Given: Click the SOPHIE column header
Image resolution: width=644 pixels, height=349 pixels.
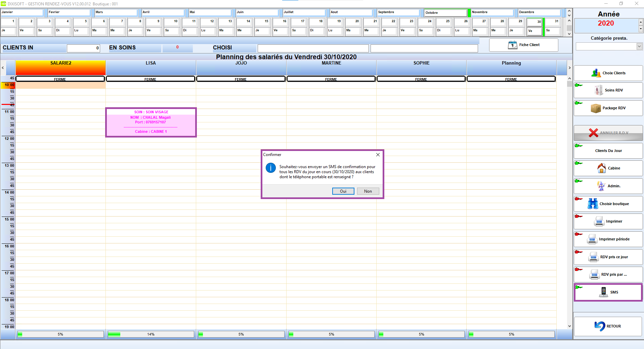Looking at the screenshot, I should pyautogui.click(x=422, y=68).
